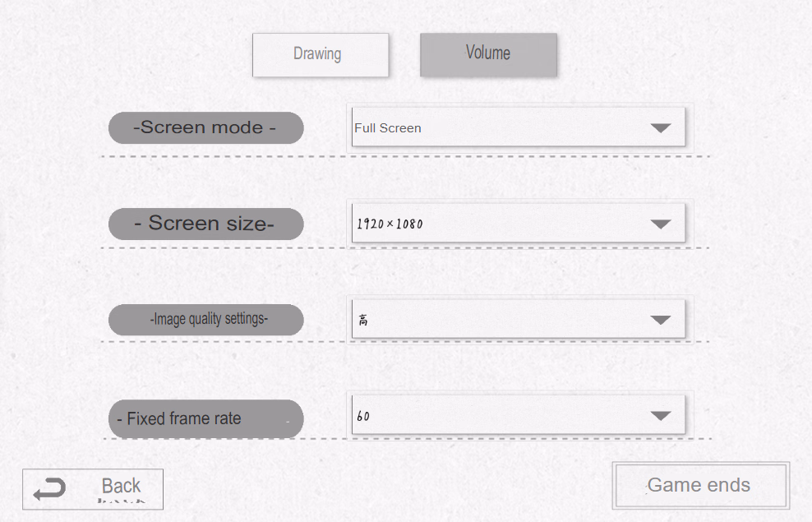The height and width of the screenshot is (522, 812).
Task: Open the Volume tab
Action: (488, 54)
